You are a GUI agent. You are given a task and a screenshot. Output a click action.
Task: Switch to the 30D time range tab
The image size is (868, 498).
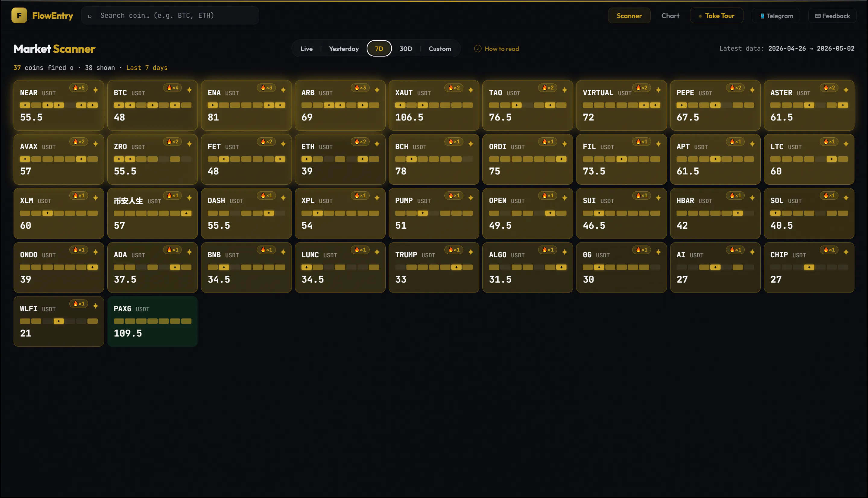tap(406, 49)
